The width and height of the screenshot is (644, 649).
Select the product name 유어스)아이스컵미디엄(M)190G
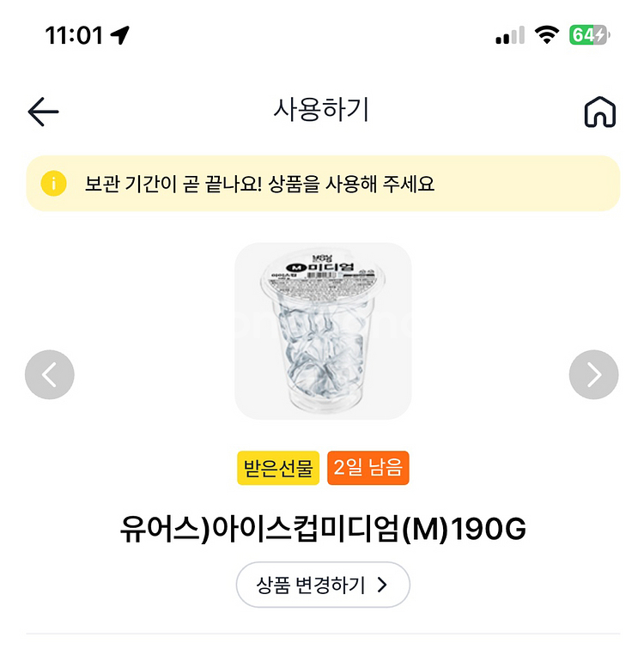[323, 530]
